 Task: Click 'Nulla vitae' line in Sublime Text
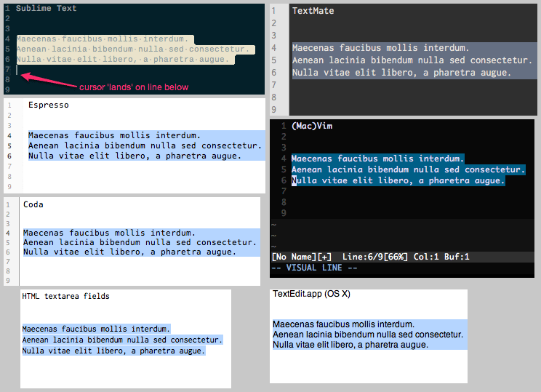123,60
